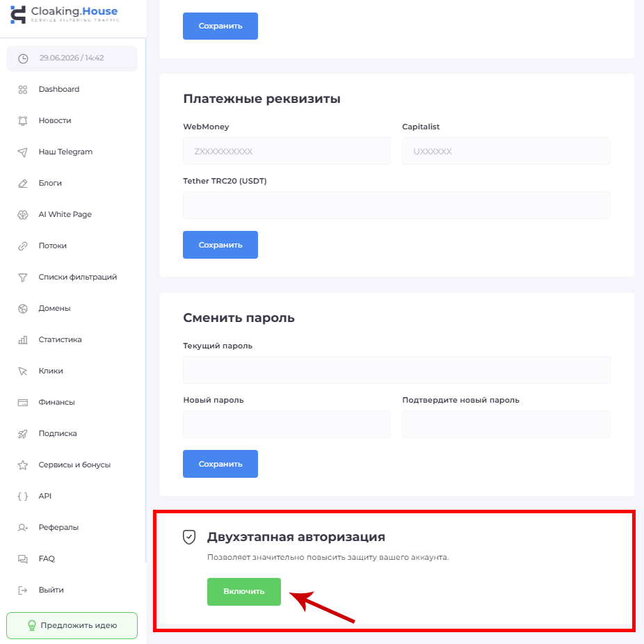
Task: Click the Dashboard grid icon in sidebar
Action: (x=22, y=90)
